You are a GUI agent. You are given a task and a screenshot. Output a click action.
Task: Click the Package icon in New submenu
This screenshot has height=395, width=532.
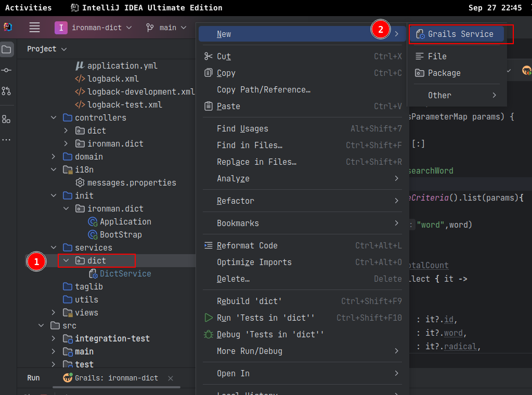coord(420,73)
